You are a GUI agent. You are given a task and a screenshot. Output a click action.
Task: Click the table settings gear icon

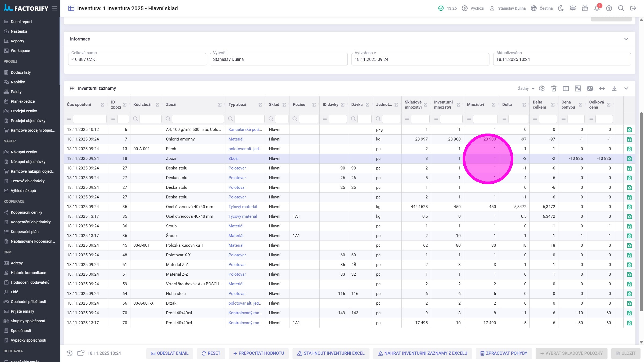tap(542, 88)
